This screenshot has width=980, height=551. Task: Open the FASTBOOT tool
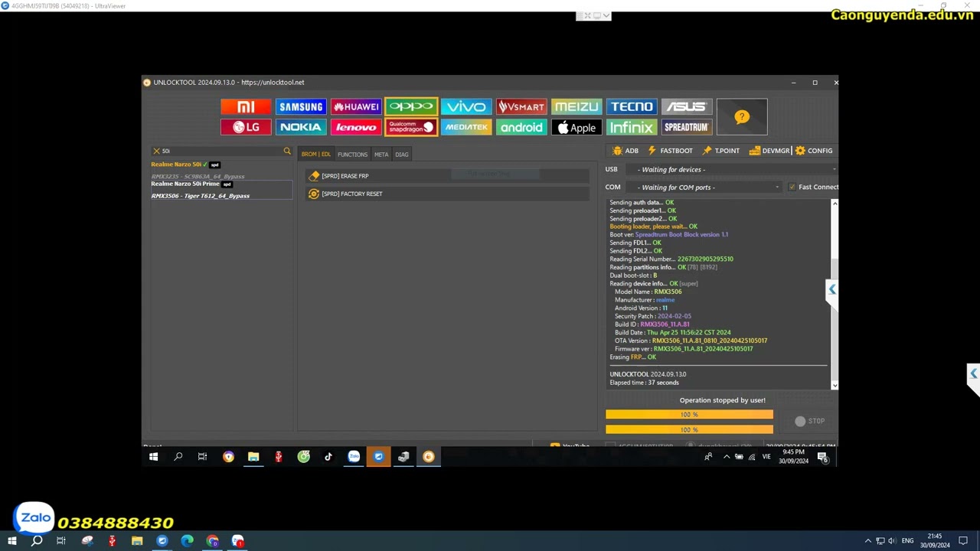[670, 151]
